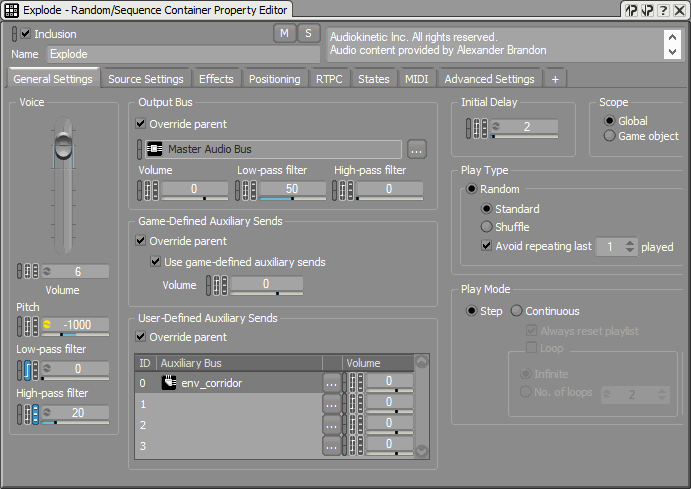The width and height of the screenshot is (691, 489).
Task: Select Global scope radio button
Action: (609, 120)
